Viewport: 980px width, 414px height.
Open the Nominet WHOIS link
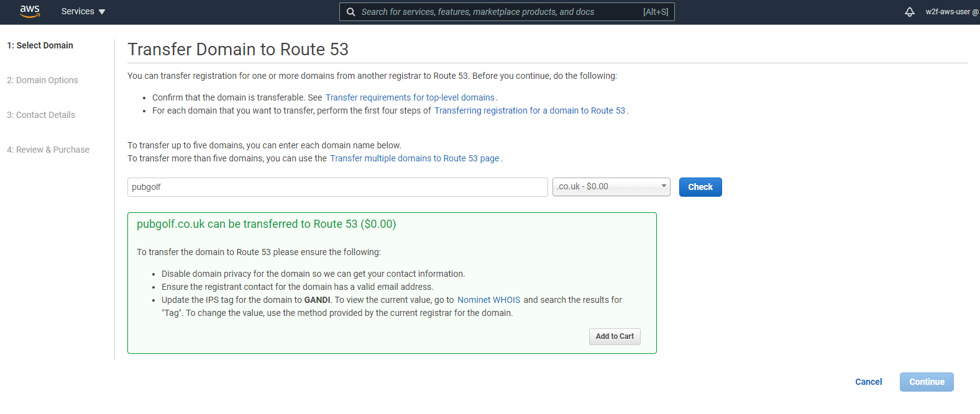(x=488, y=300)
